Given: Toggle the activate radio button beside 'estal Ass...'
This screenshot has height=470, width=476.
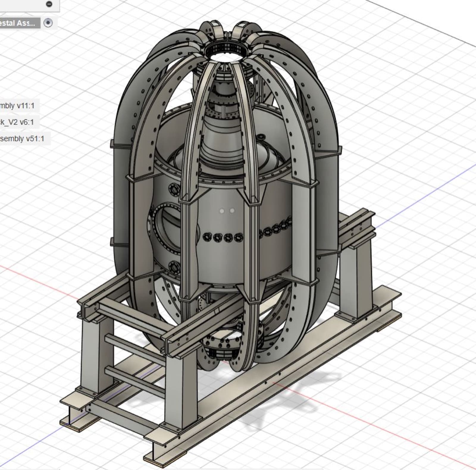Looking at the screenshot, I should click(48, 23).
